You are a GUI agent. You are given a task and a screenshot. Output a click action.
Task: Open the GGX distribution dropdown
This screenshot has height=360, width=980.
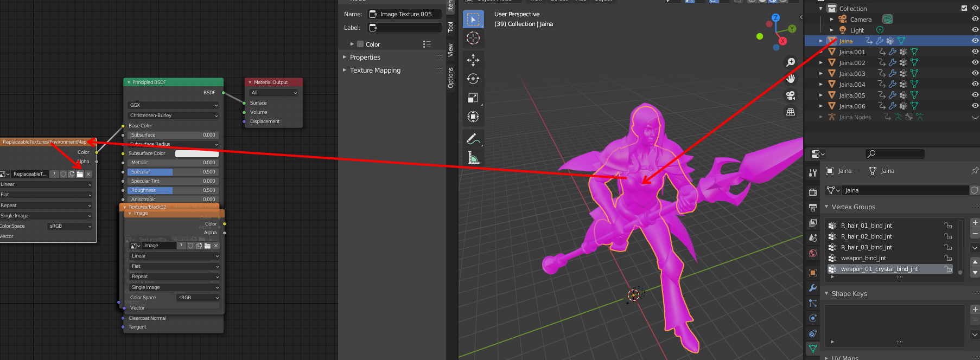click(x=174, y=105)
